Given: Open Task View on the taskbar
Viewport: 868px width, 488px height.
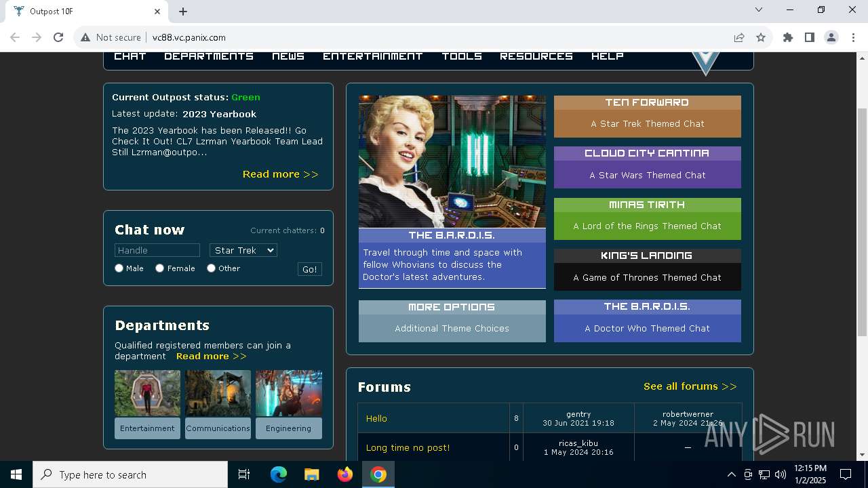Looking at the screenshot, I should point(244,474).
